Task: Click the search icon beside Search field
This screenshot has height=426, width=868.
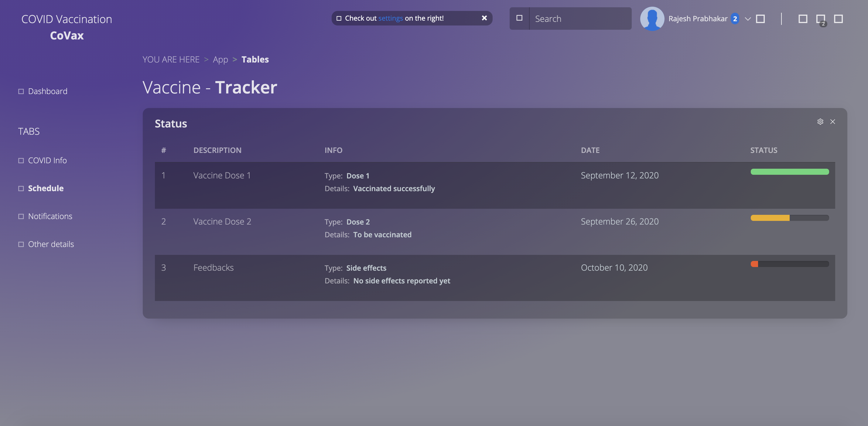Action: 519,18
